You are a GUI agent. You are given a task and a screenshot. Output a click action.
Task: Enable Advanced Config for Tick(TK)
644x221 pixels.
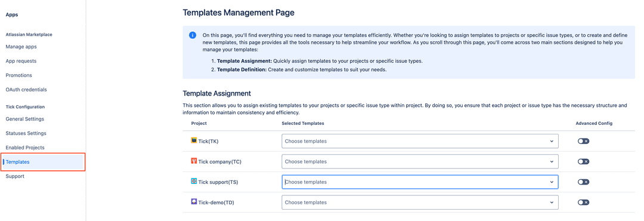pyautogui.click(x=583, y=141)
